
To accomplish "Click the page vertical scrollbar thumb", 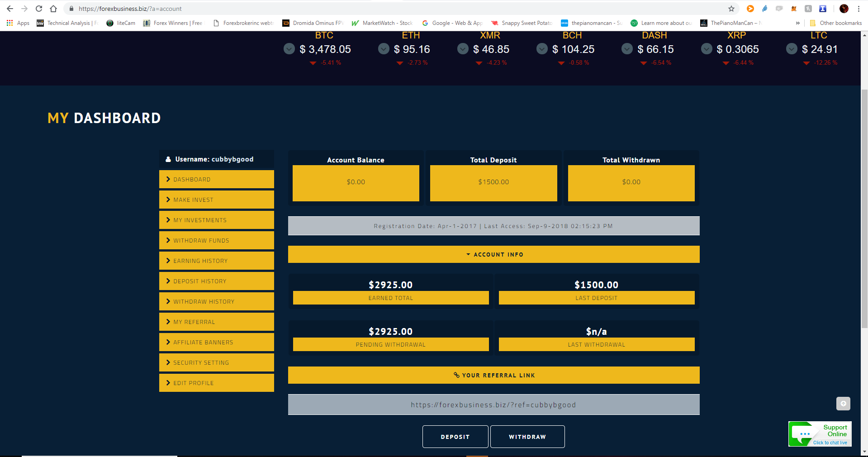I will click(x=864, y=208).
